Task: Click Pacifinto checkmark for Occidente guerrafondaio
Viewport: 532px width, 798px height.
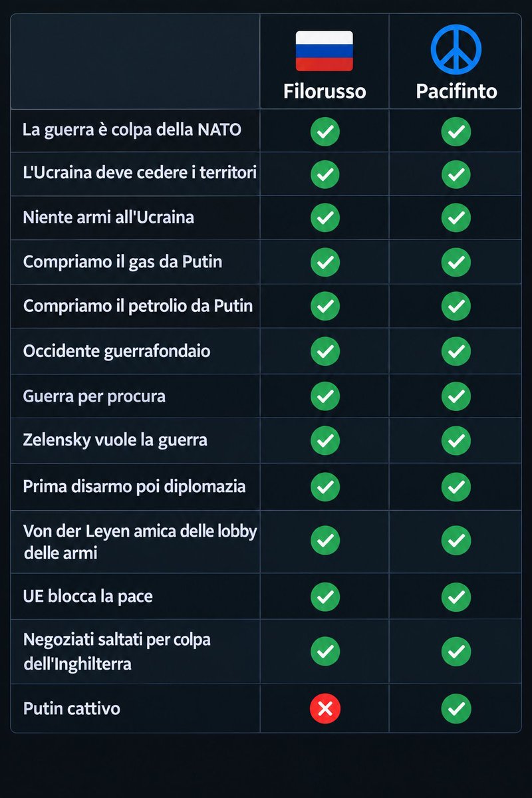Action: coord(456,351)
